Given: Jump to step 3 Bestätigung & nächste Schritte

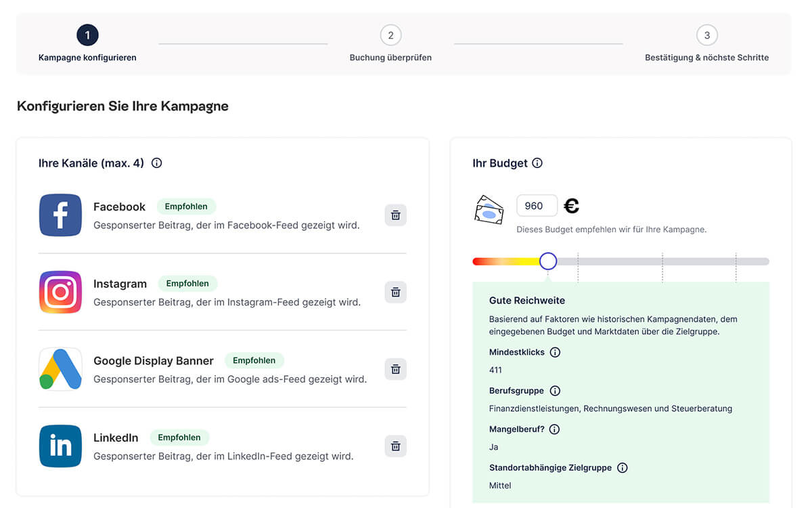Looking at the screenshot, I should [x=706, y=35].
